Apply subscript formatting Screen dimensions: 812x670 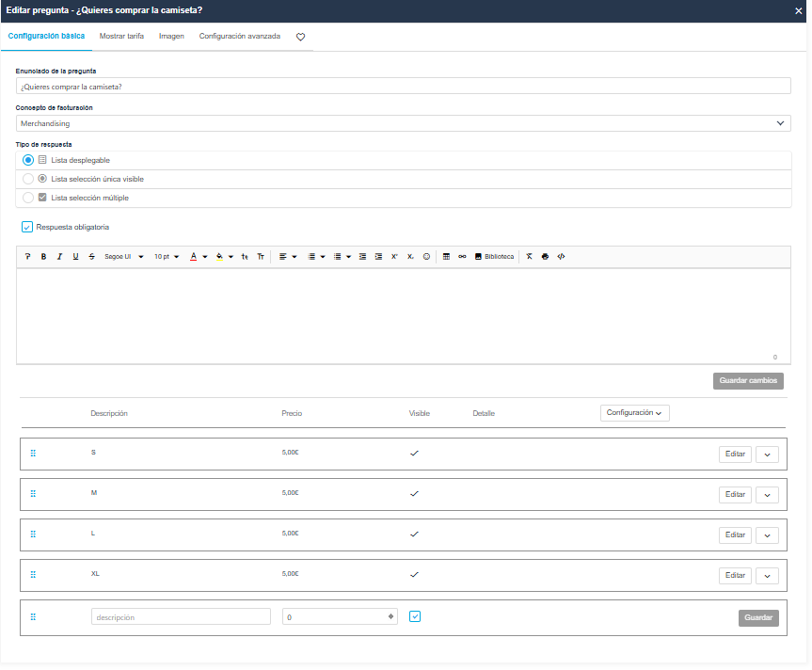coord(410,257)
